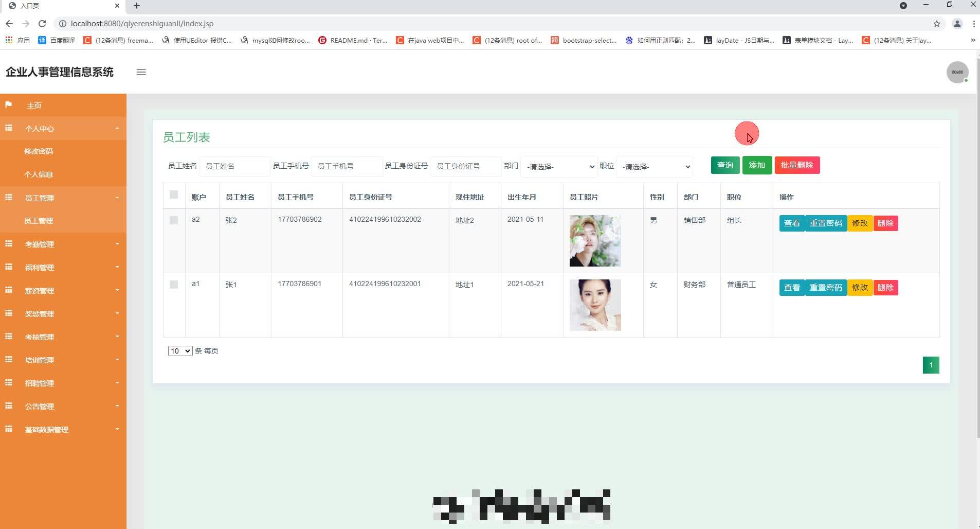Click the grid icon beside 考核管理
This screenshot has height=529, width=980.
(x=9, y=337)
